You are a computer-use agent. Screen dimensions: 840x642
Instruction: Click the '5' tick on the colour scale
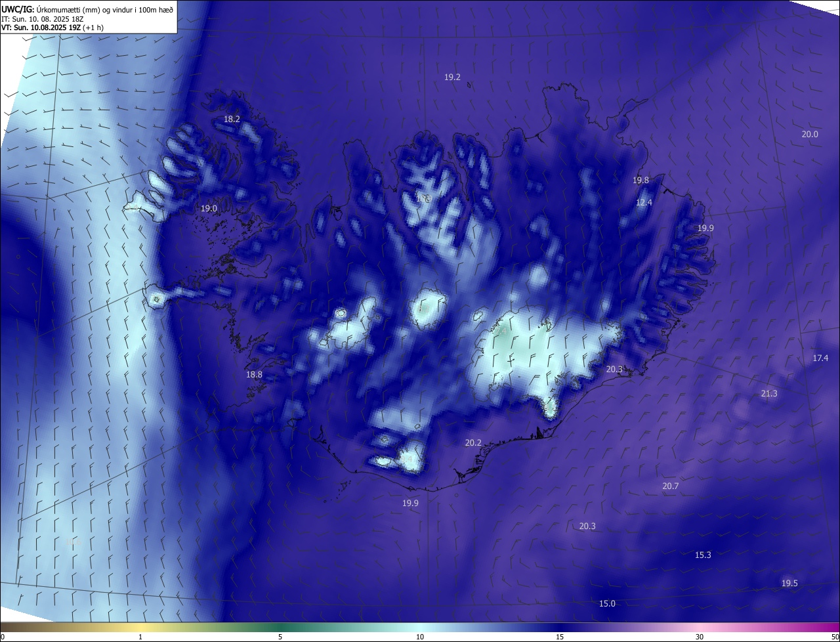click(x=280, y=637)
